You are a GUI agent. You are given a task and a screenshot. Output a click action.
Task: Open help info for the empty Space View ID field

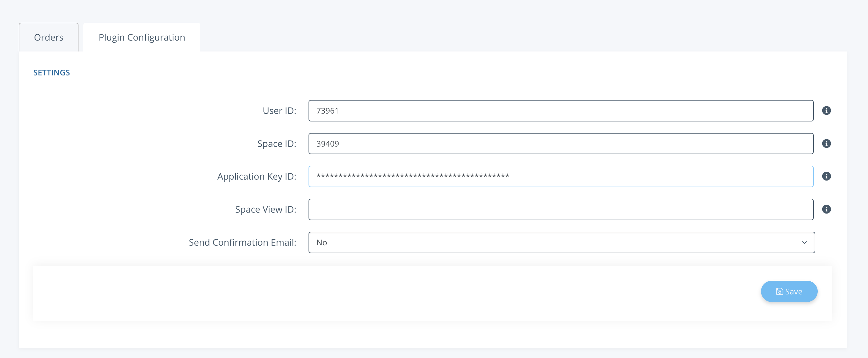[826, 209]
